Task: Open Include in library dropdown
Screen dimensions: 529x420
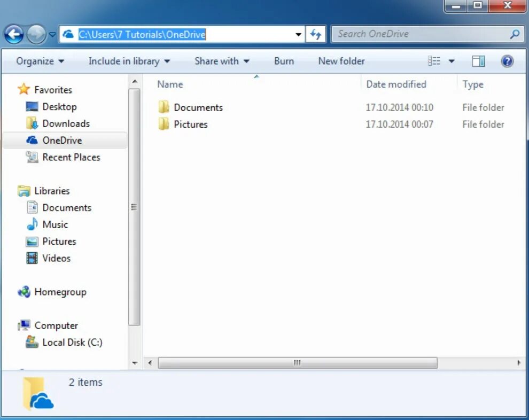Action: click(129, 61)
